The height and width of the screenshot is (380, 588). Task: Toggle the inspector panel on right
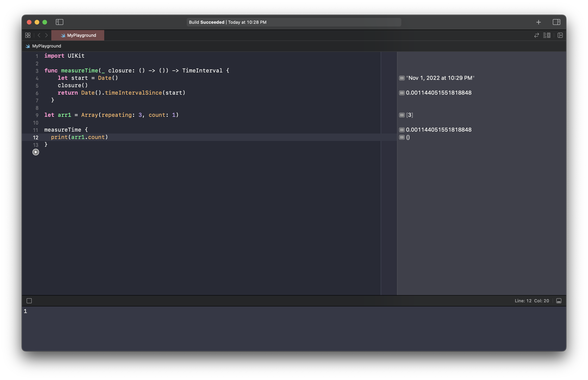pos(556,22)
